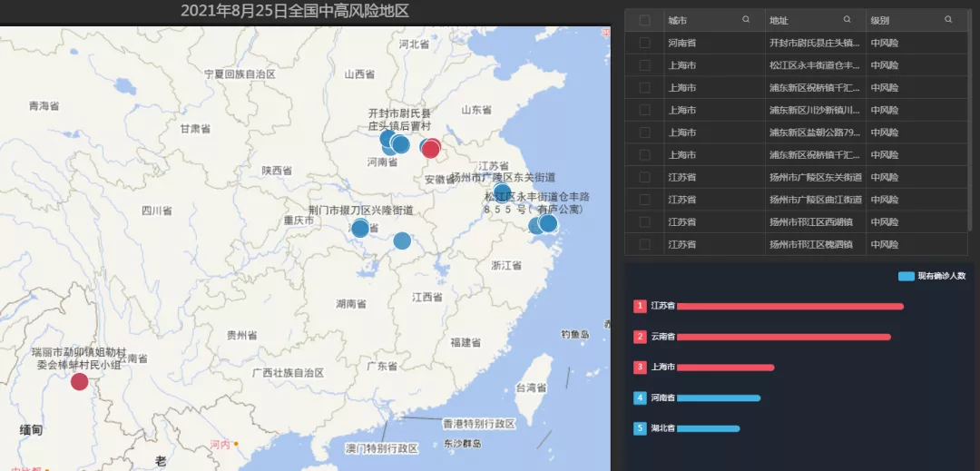The width and height of the screenshot is (980, 471).
Task: Click the 中风险 cell in the 槐泗镇 row
Action: [x=916, y=244]
